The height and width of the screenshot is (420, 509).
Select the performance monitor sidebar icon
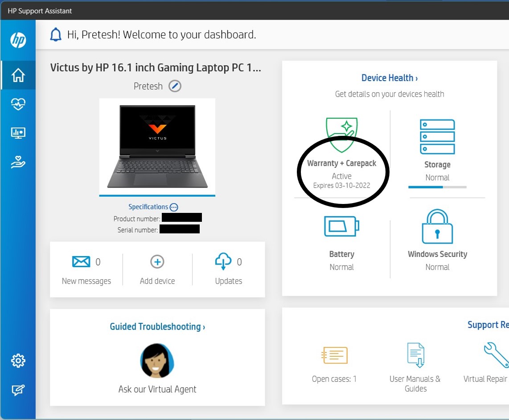click(x=18, y=132)
